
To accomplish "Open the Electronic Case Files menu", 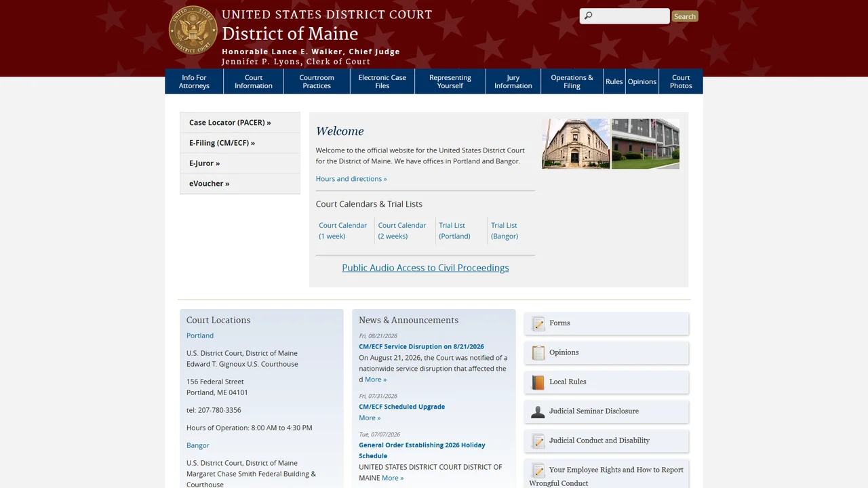I will click(x=382, y=81).
